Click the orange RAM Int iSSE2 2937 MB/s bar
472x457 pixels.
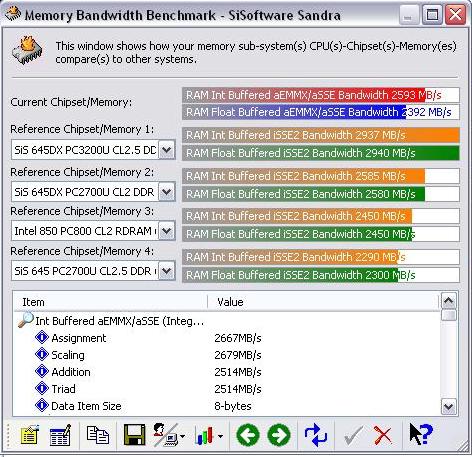click(x=321, y=135)
